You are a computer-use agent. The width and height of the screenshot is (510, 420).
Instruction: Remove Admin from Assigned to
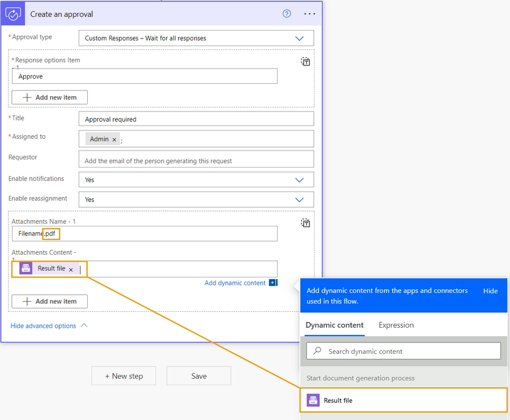(114, 140)
